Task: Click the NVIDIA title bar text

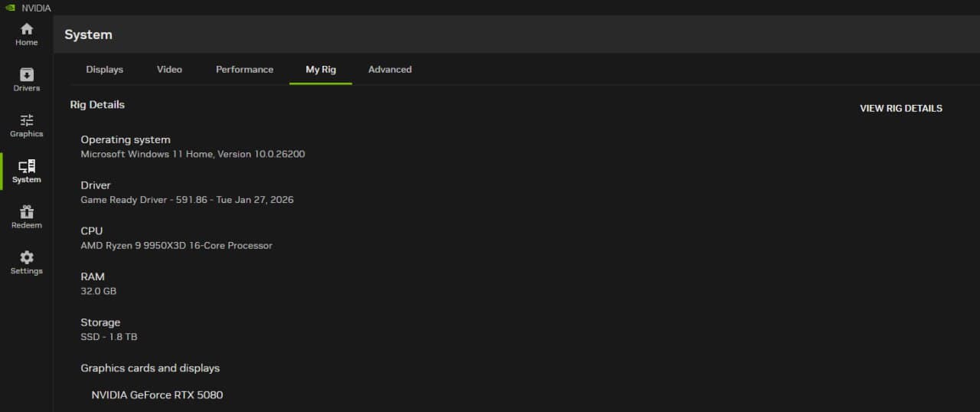Action: pyautogui.click(x=36, y=8)
